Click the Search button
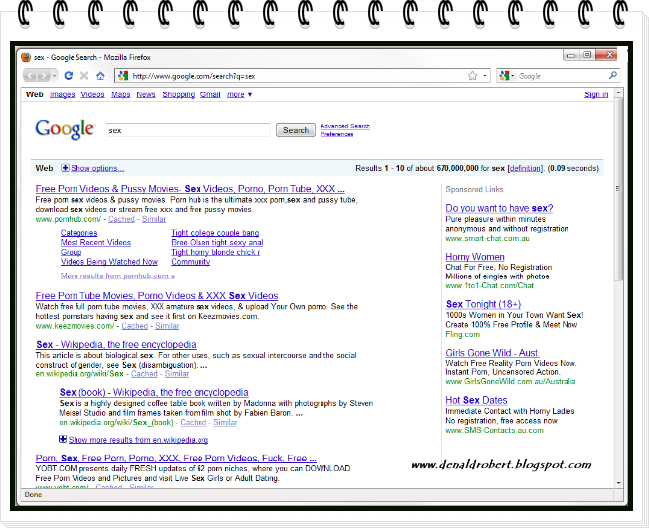The image size is (649, 528). click(x=296, y=130)
